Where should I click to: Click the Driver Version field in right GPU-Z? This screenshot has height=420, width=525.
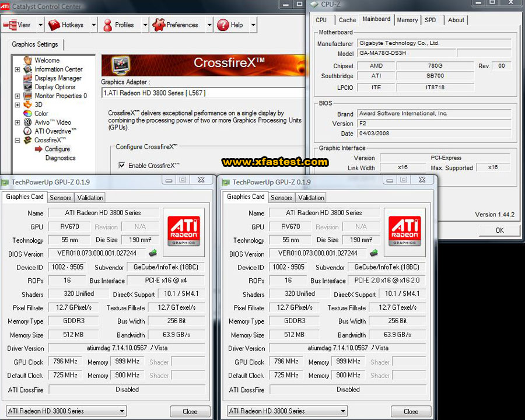coord(348,348)
